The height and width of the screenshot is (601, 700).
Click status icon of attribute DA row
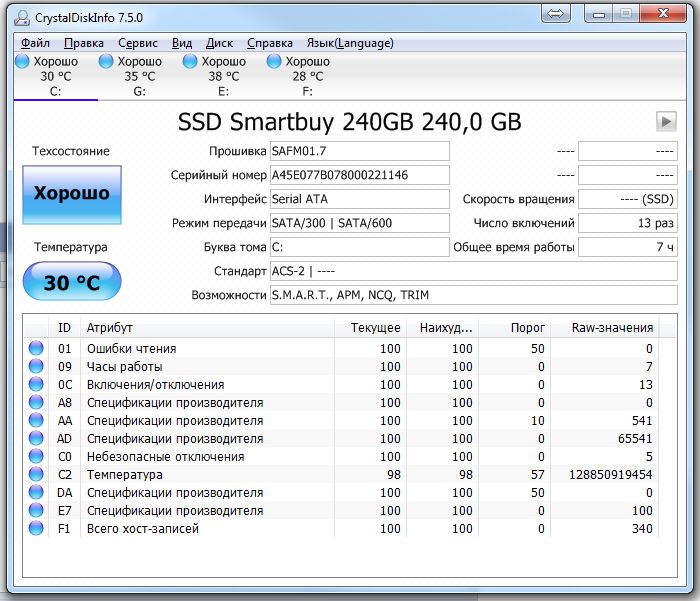(36, 492)
